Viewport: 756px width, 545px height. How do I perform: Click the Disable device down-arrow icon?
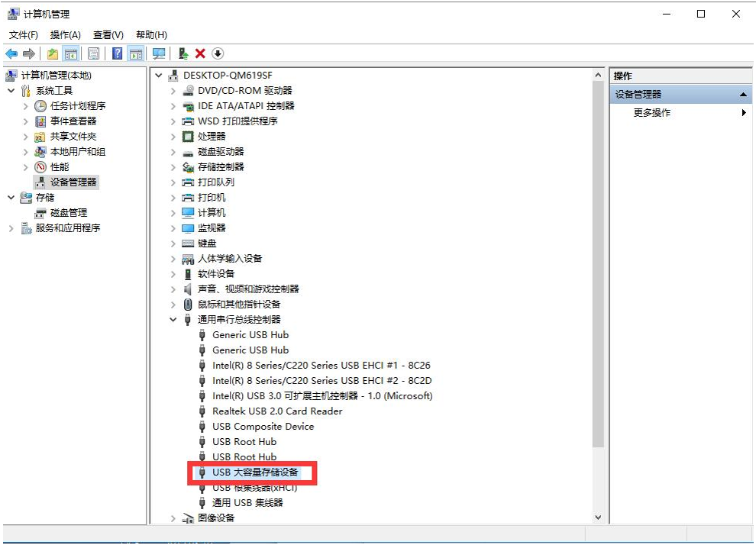point(218,53)
